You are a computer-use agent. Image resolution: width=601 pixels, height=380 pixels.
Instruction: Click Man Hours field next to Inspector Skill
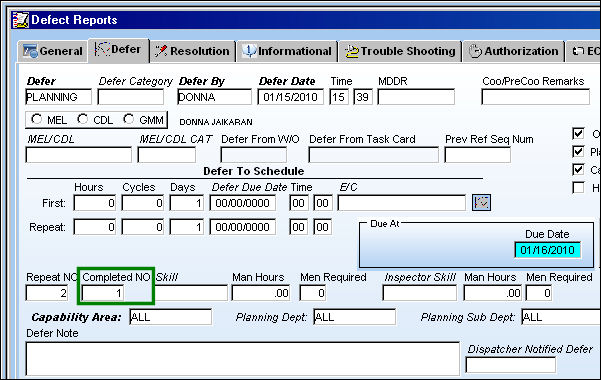pyautogui.click(x=493, y=293)
